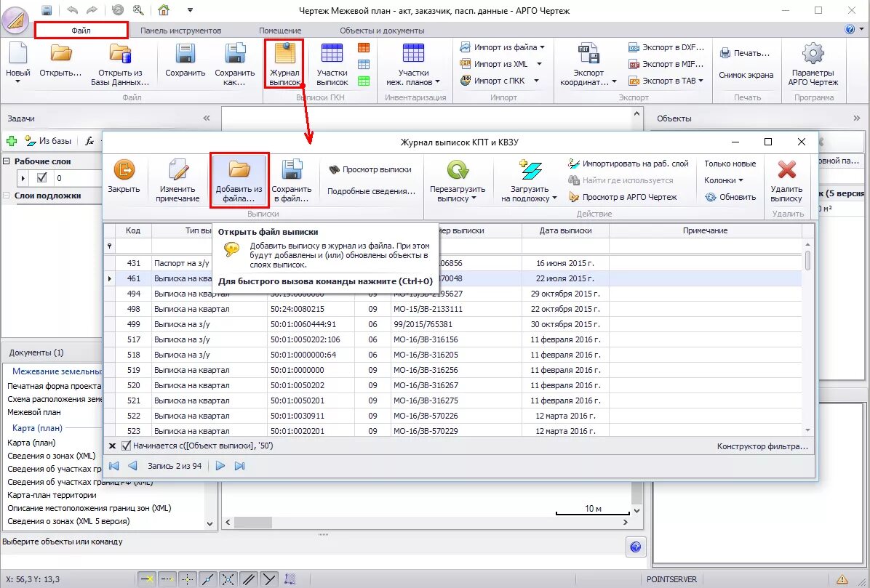Expand Участки меж. планов dropdown
The height and width of the screenshot is (588, 870).
point(437,82)
